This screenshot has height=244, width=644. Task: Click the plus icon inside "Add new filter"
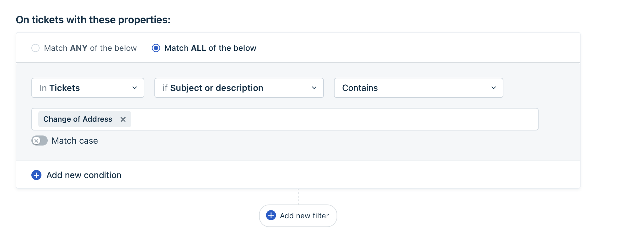271,215
